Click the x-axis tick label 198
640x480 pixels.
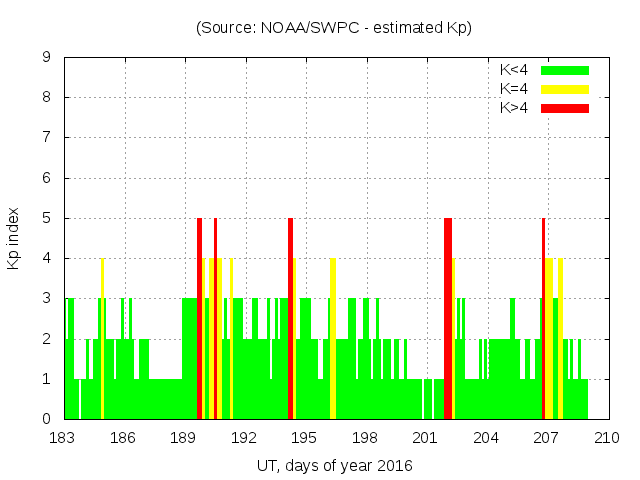click(x=365, y=438)
